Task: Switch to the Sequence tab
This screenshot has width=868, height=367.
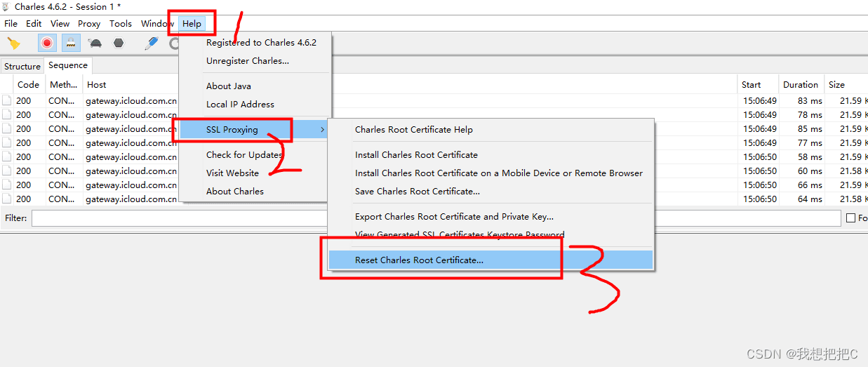Action: (x=68, y=65)
